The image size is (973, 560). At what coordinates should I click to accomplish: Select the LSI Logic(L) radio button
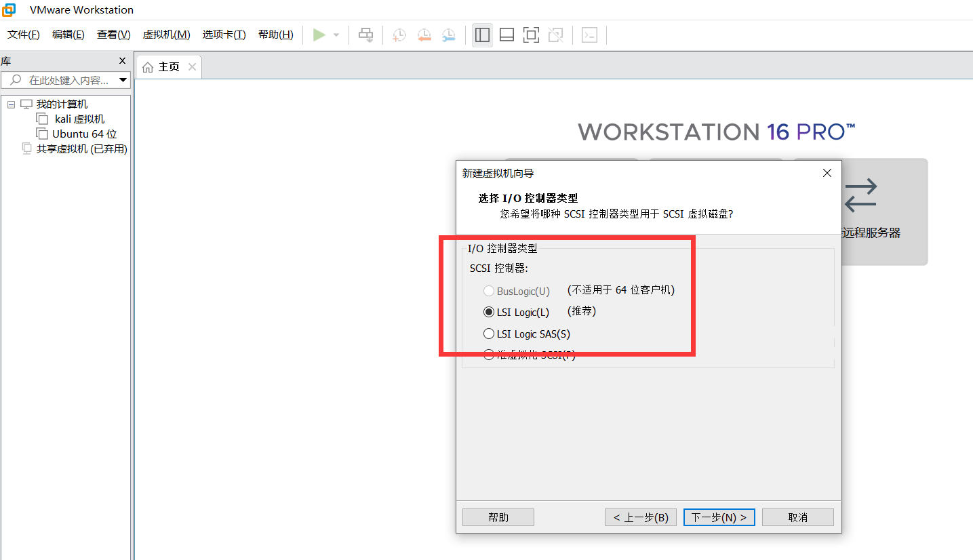[x=489, y=313]
